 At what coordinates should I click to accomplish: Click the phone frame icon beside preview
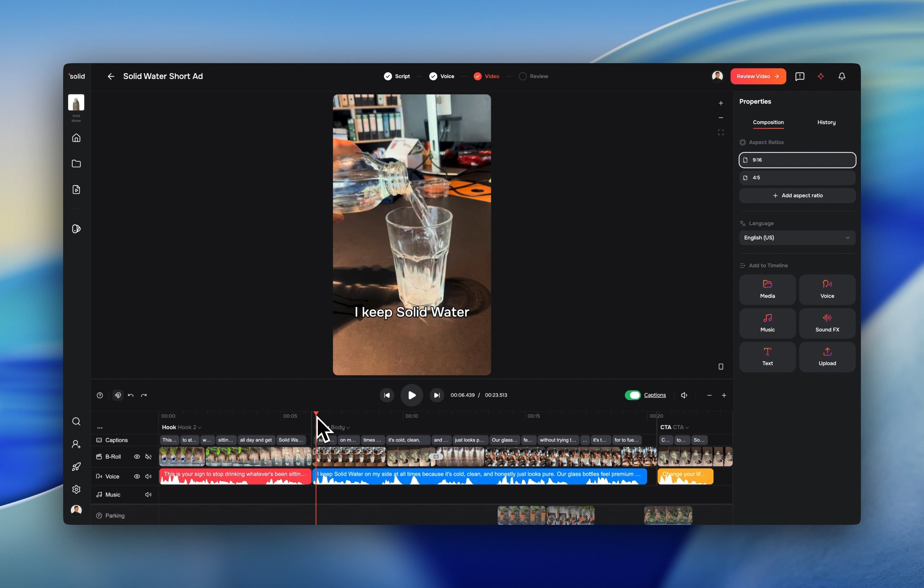click(721, 366)
